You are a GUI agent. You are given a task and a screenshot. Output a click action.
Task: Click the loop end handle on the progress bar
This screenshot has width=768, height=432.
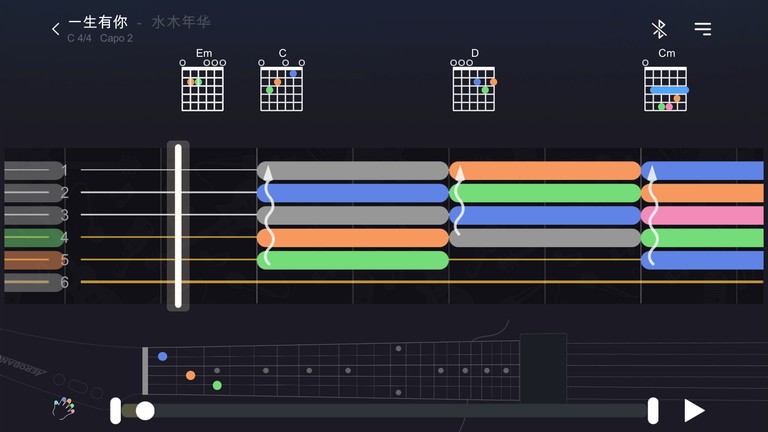[x=653, y=410]
